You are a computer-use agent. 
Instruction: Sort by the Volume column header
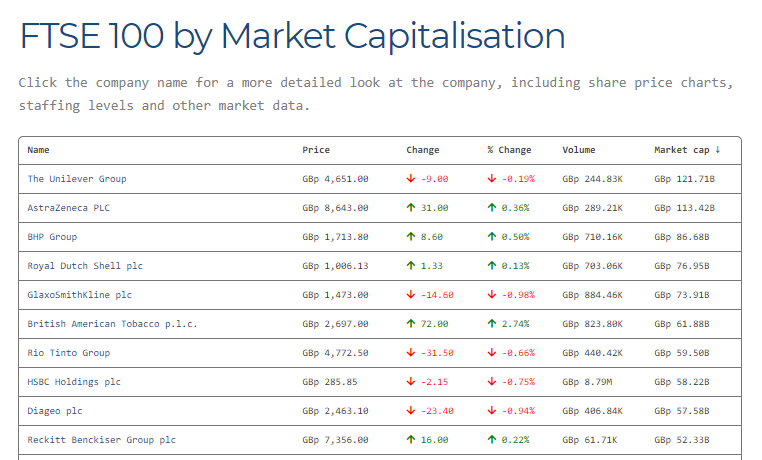(x=579, y=150)
